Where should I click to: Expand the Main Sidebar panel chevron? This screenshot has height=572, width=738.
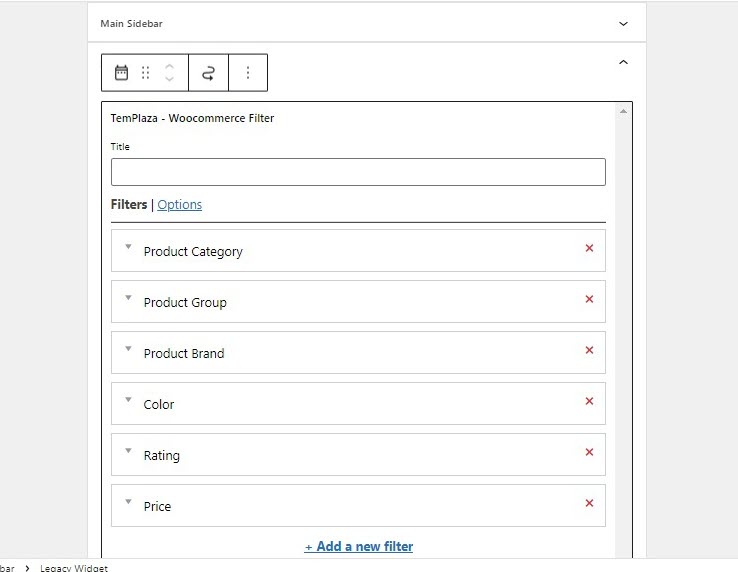[623, 24]
